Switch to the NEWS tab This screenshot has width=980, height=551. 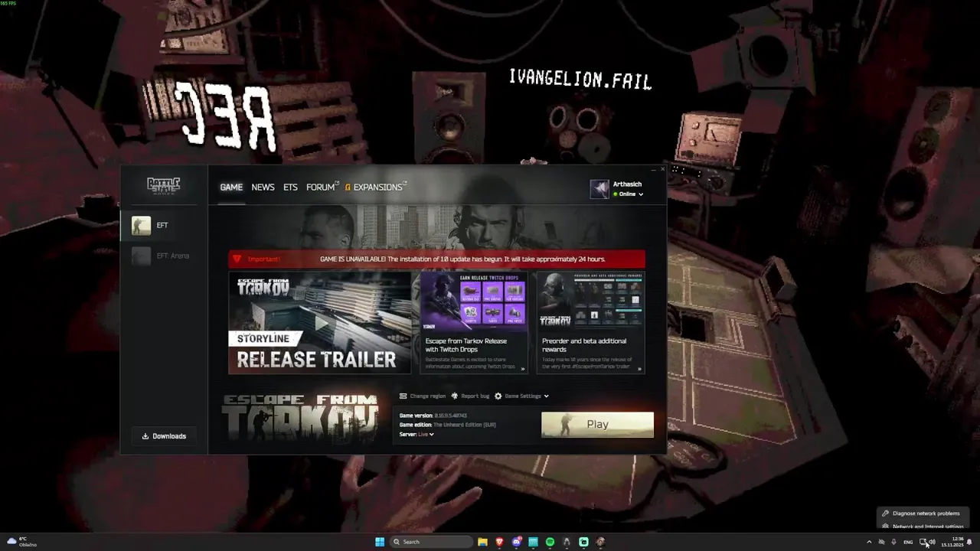263,187
